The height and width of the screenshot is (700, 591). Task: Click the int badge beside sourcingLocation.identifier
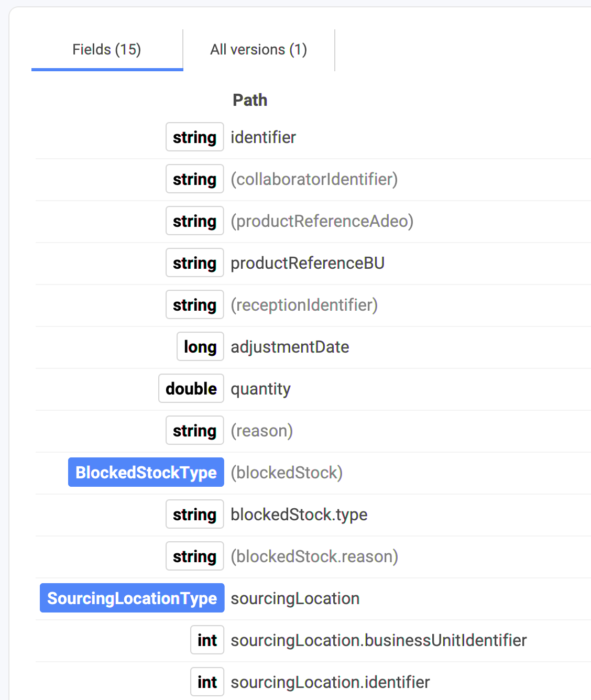coord(207,682)
